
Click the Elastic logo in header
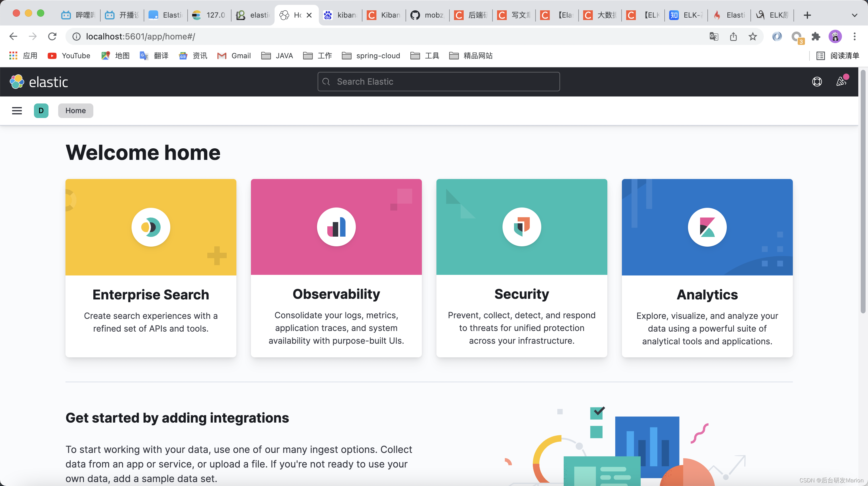39,82
